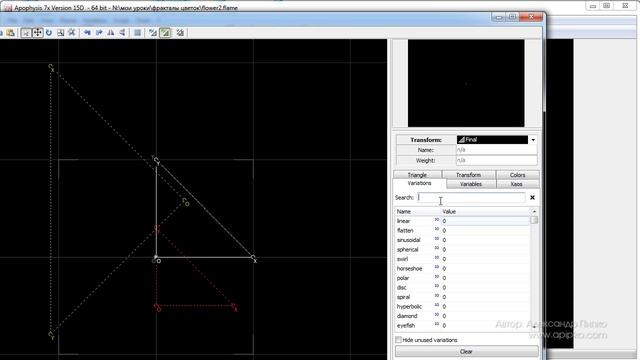Click the grey square grid toolbar icon
Viewport: 640px width, 360px height.
pyautogui.click(x=138, y=33)
